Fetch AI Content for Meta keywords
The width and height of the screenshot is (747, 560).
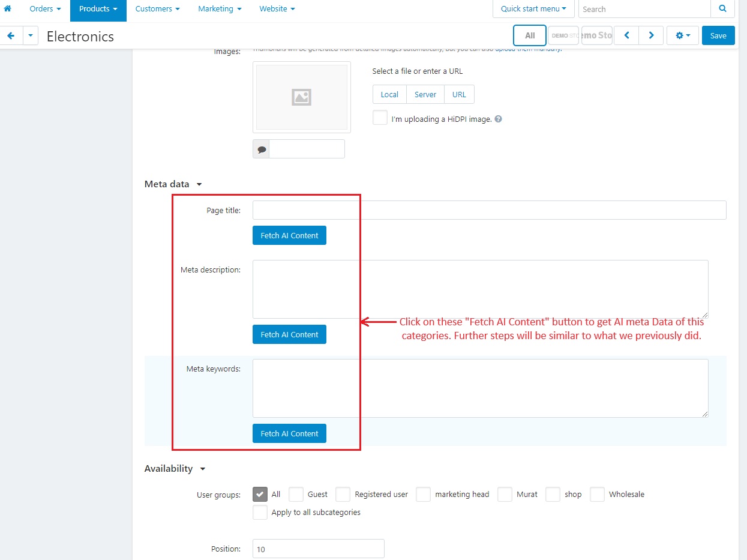click(289, 433)
